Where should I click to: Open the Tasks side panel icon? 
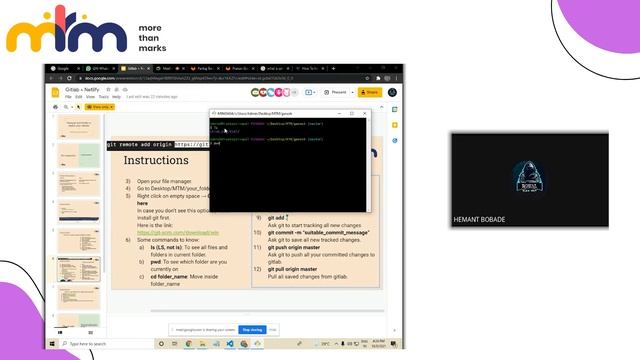click(395, 140)
